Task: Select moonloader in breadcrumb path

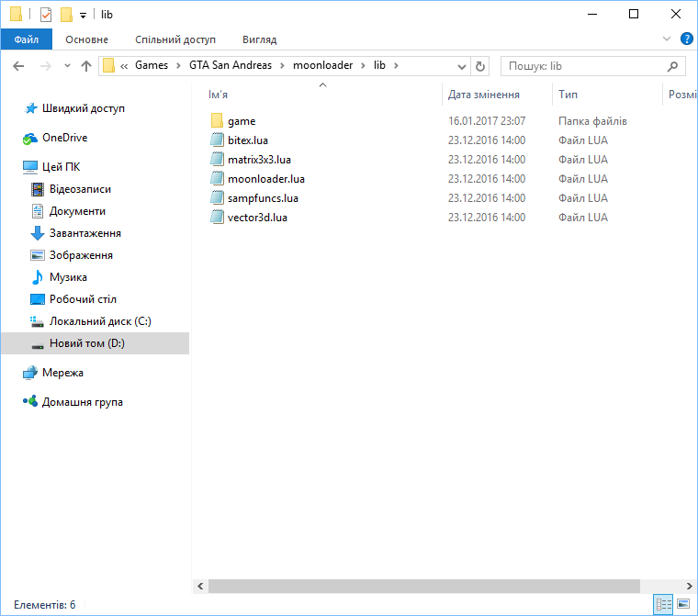Action: pyautogui.click(x=322, y=65)
